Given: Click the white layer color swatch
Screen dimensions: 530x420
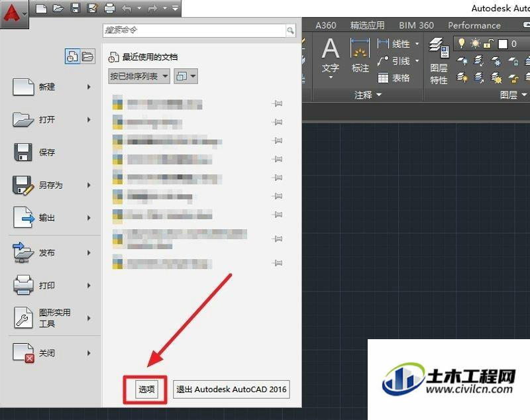Looking at the screenshot, I should [503, 44].
